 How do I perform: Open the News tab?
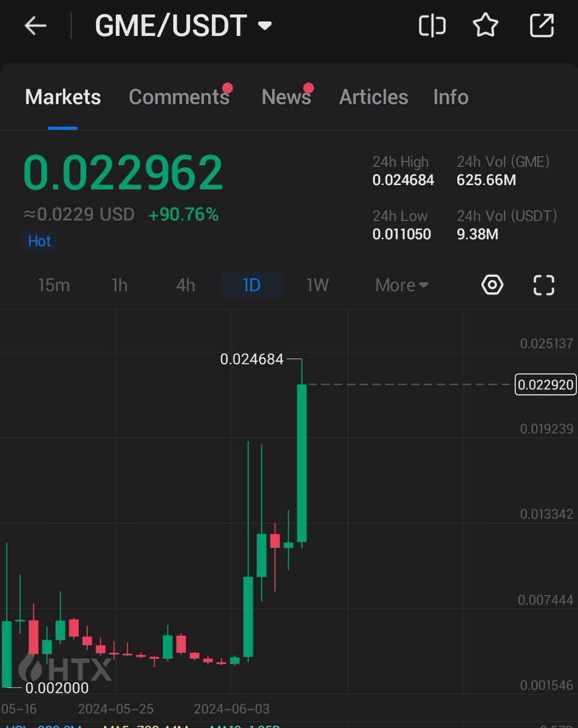point(286,97)
